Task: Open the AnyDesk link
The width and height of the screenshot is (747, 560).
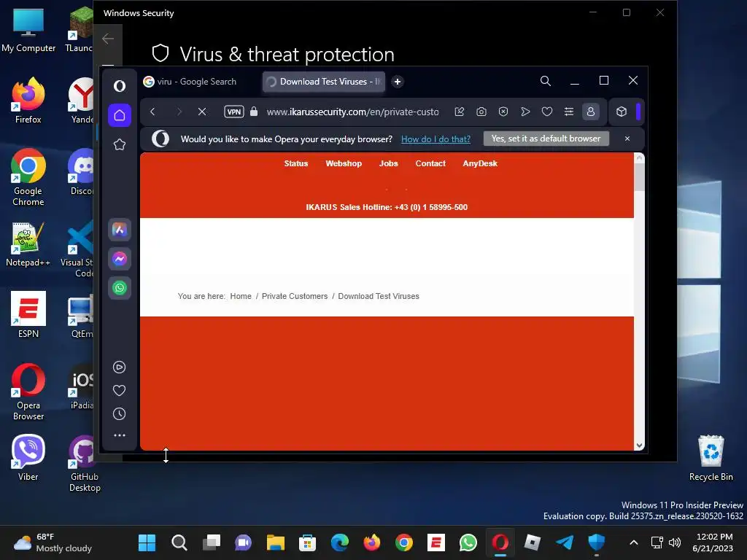Action: tap(480, 163)
